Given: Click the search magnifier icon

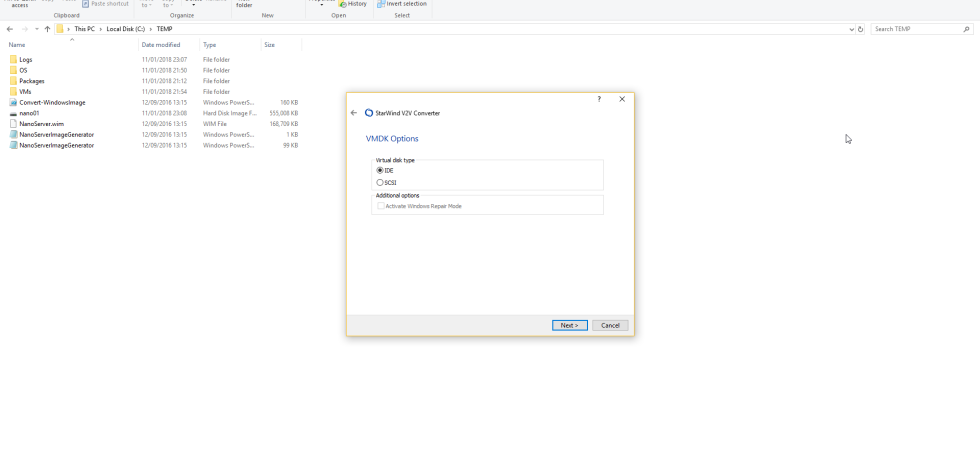Looking at the screenshot, I should tap(967, 29).
